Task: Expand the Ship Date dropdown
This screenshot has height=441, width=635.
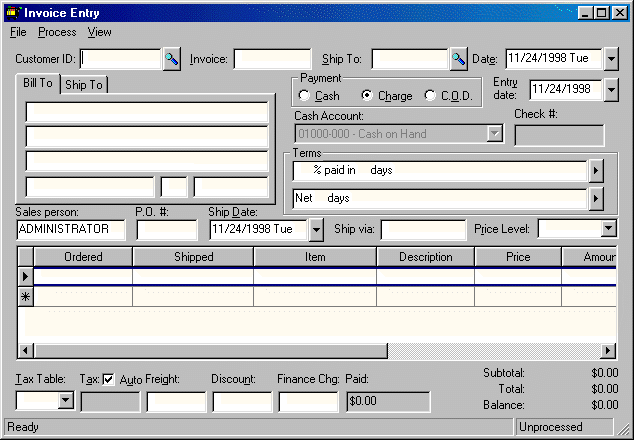Action: point(316,229)
